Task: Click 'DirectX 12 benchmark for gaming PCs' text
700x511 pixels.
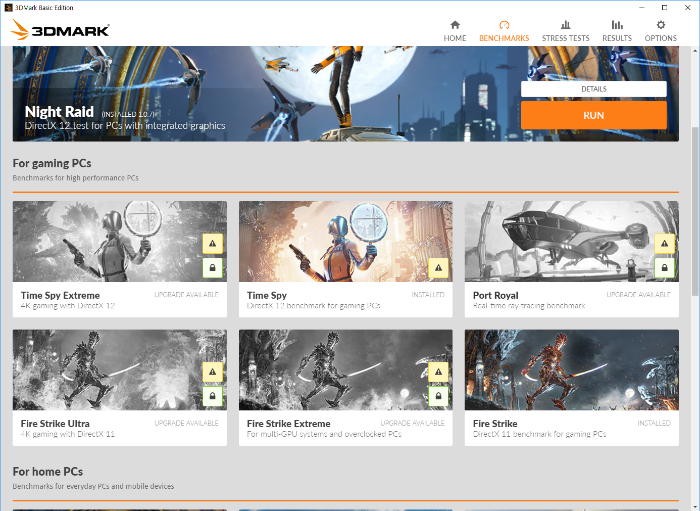Action: [313, 306]
